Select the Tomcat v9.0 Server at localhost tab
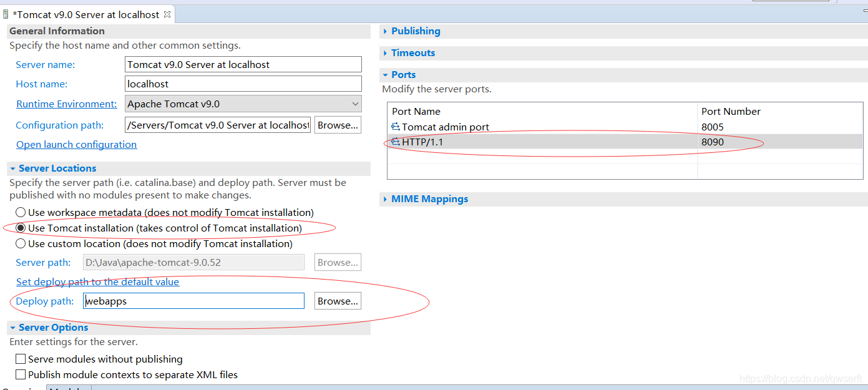This screenshot has height=390, width=868. 86,14
